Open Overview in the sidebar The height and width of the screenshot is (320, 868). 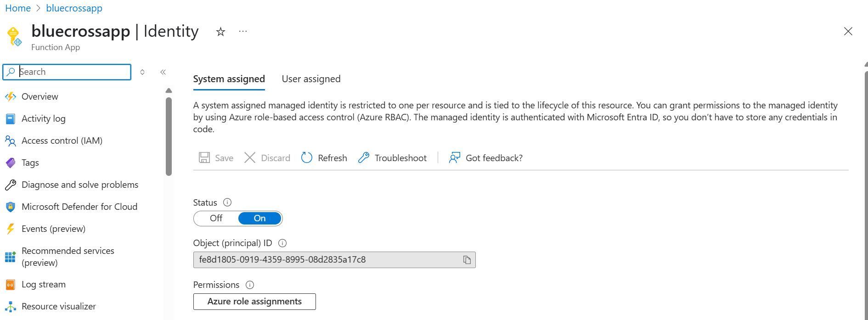40,96
